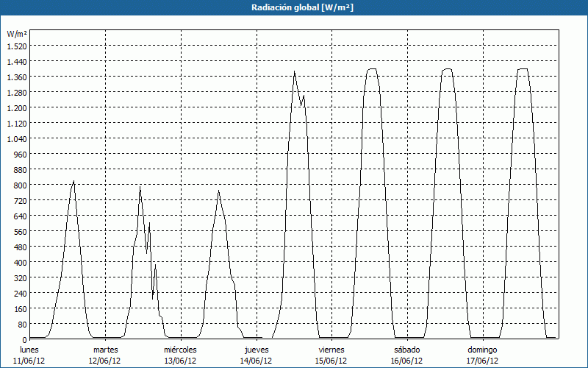This screenshot has height=368, width=588.
Task: Click the flat peak of the last curve
Action: point(523,69)
